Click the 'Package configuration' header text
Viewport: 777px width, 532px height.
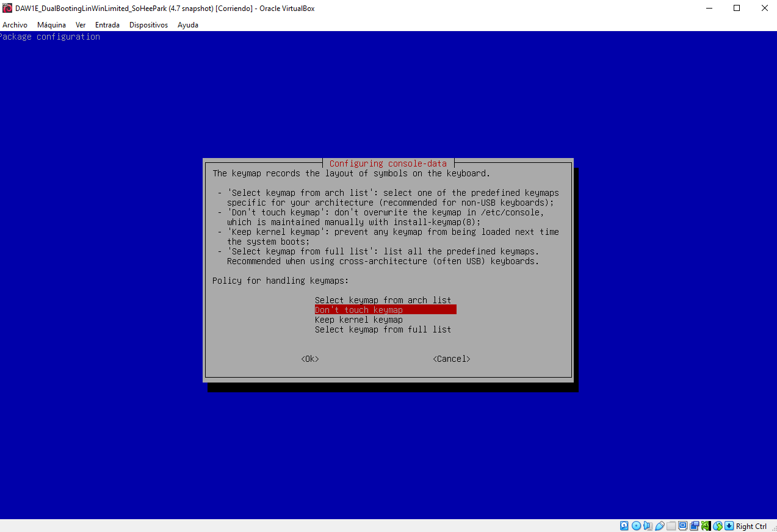(50, 37)
